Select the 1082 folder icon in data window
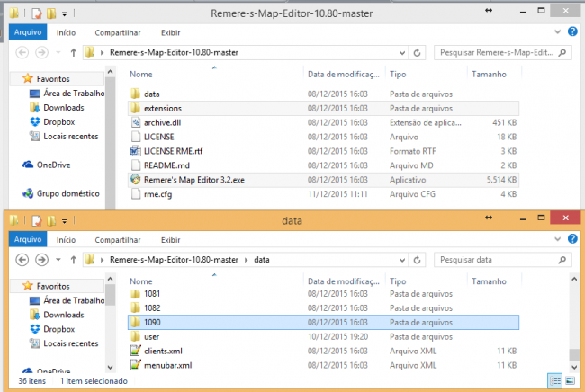Image resolution: width=585 pixels, height=392 pixels. click(135, 307)
